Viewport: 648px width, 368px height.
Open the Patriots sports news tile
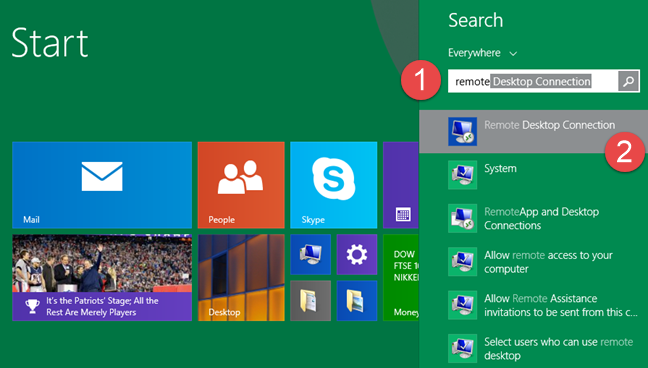click(x=102, y=277)
